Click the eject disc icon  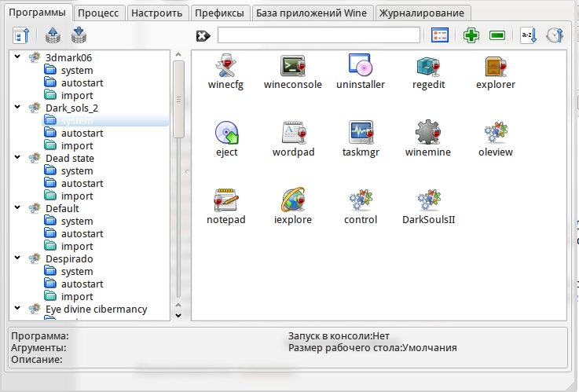(227, 133)
